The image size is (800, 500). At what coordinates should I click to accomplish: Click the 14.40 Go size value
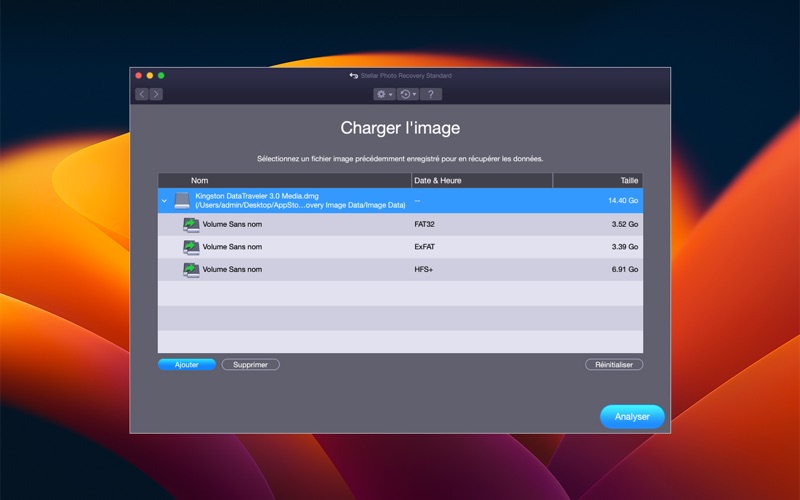(623, 201)
